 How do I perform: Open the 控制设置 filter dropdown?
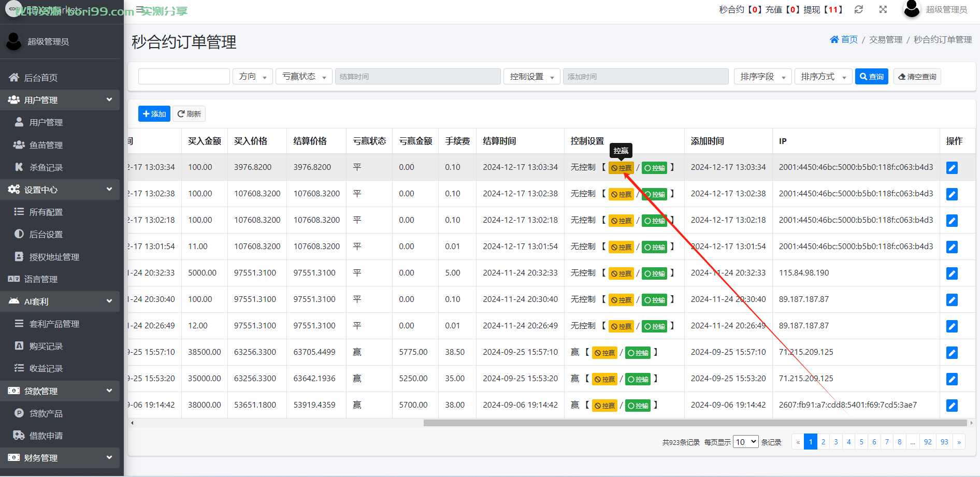(532, 77)
